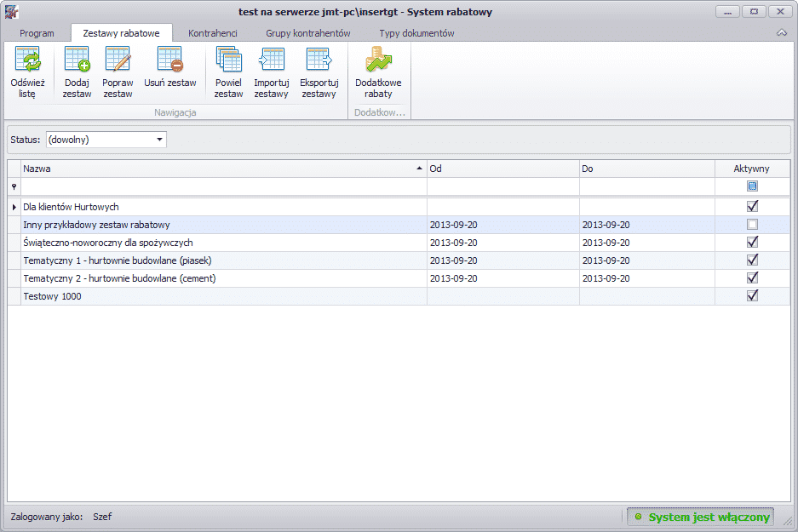Click the row indicator arrow for Dla klientów Hurtowych
The height and width of the screenshot is (532, 798).
coord(14,207)
